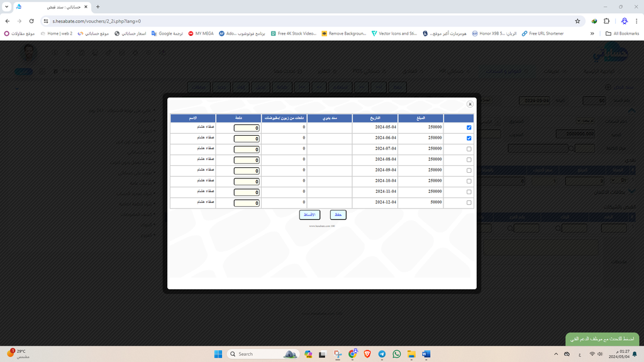Bookmark this page with the star icon
This screenshot has height=362, width=644.
click(577, 21)
